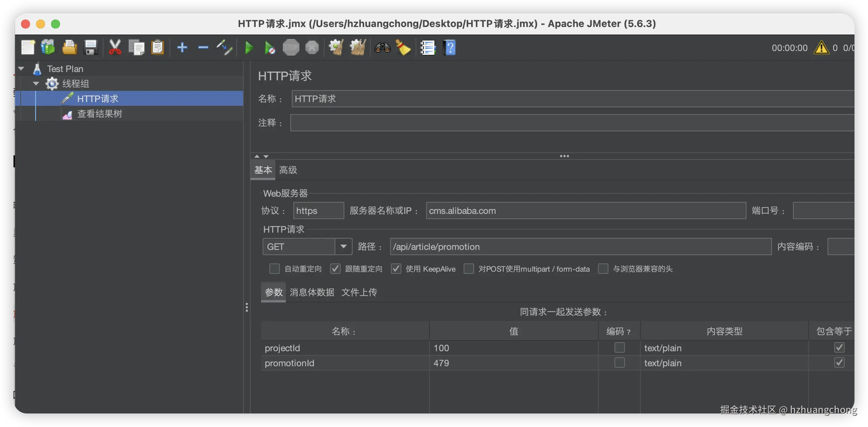The width and height of the screenshot is (868, 427).
Task: Enable the 自动重定向 checkbox
Action: pos(275,269)
